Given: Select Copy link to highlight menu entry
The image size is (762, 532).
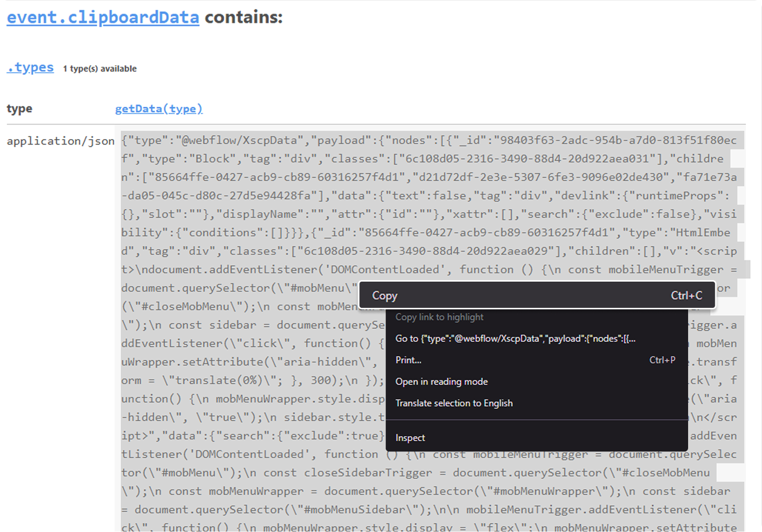Looking at the screenshot, I should point(537,317).
